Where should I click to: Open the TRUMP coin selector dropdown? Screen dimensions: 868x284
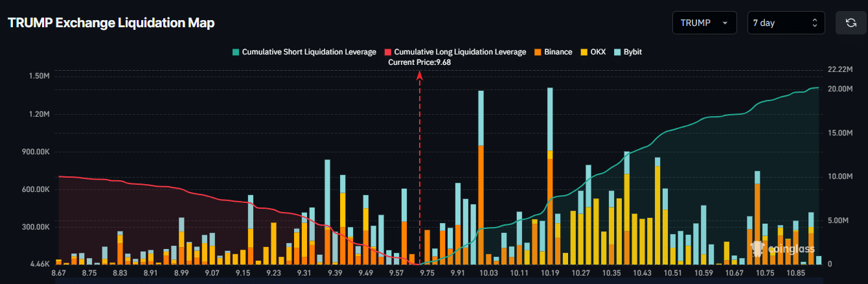[704, 23]
